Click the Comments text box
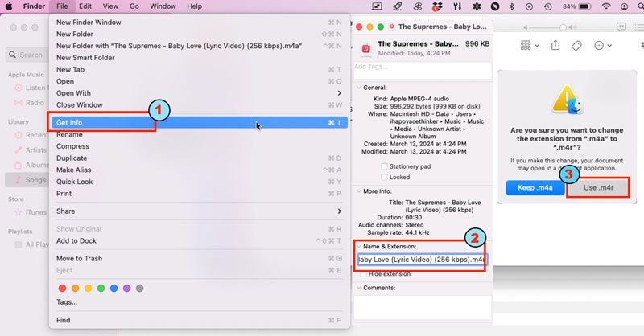This screenshot has width=644, height=336. 422,307
